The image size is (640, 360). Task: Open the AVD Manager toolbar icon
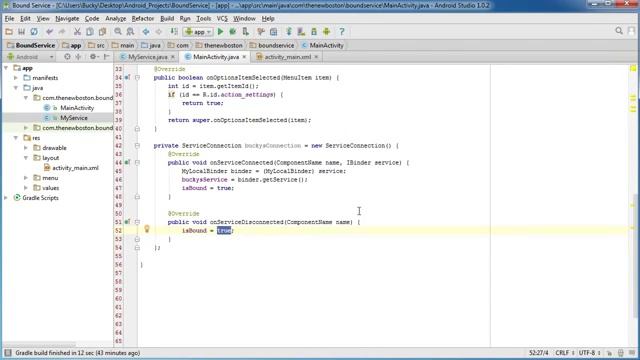301,31
